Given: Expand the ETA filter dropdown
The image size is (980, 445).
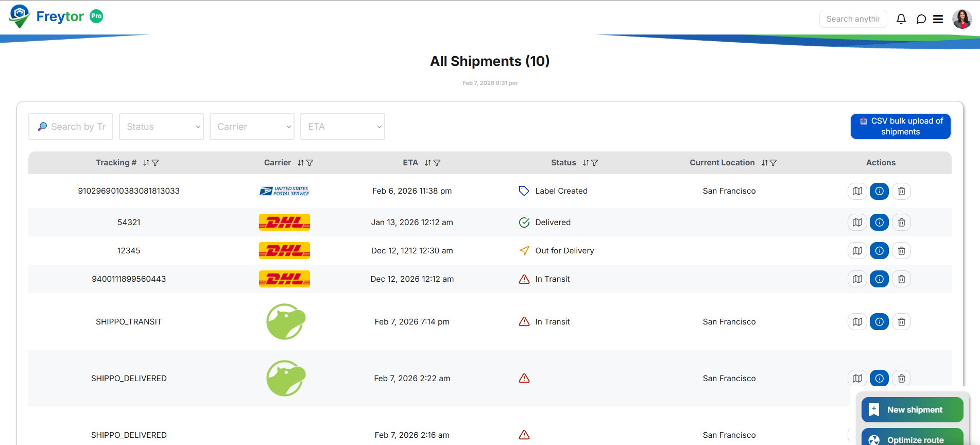Looking at the screenshot, I should click(x=343, y=127).
